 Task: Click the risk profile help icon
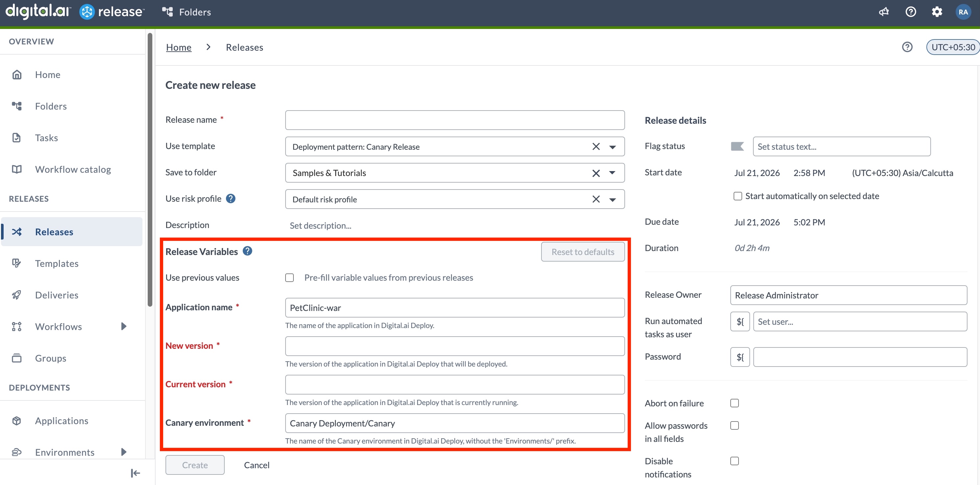click(x=231, y=198)
